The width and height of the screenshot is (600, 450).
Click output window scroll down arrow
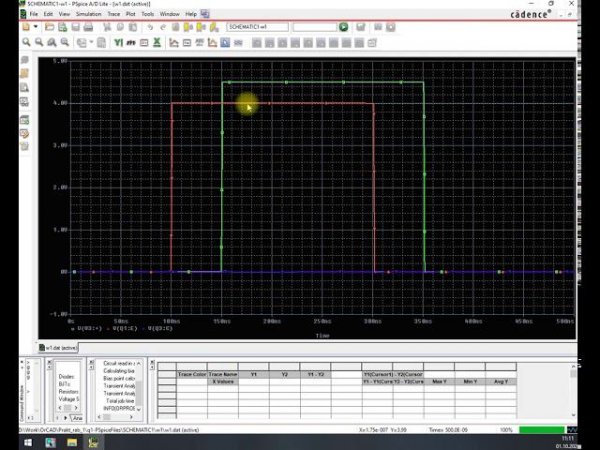tap(139, 409)
